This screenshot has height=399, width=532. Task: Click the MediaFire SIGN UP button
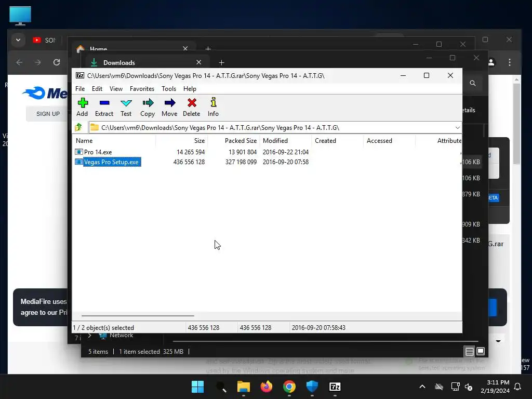[48, 114]
